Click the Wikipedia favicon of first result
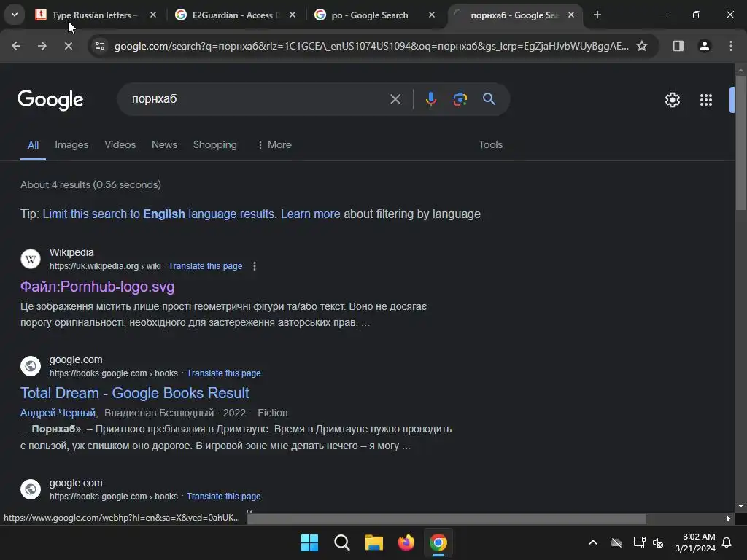 [31, 259]
